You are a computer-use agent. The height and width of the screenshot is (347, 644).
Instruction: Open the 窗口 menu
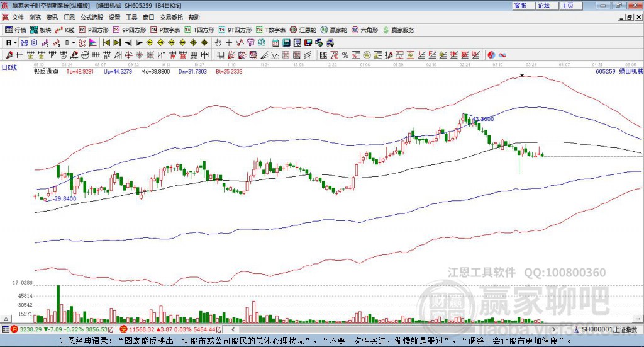click(148, 17)
